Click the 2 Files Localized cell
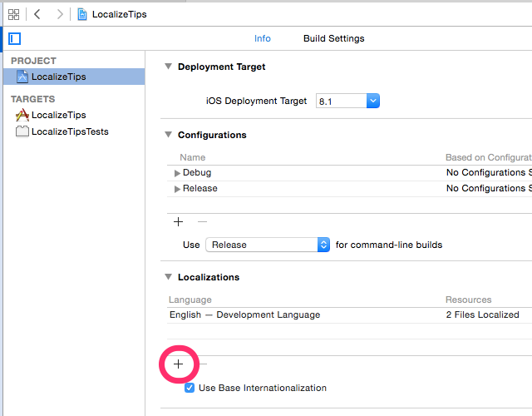This screenshot has width=532, height=416. pyautogui.click(x=482, y=314)
